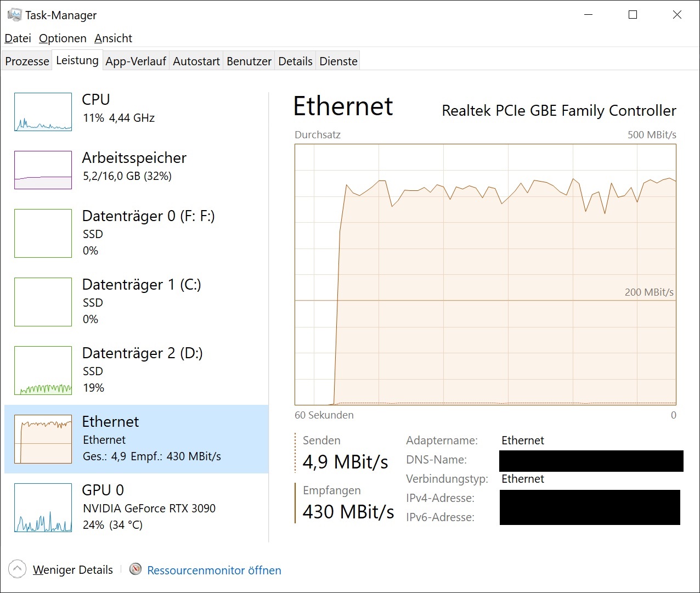This screenshot has height=593, width=700.
Task: Open the Dienste tab
Action: tap(338, 61)
